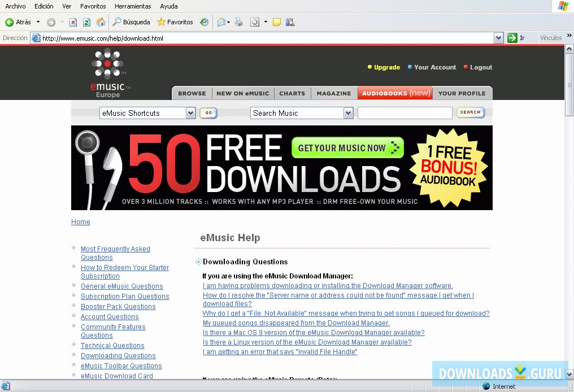Open the Invalid File Handle error question
Image resolution: width=574 pixels, height=392 pixels.
point(280,352)
